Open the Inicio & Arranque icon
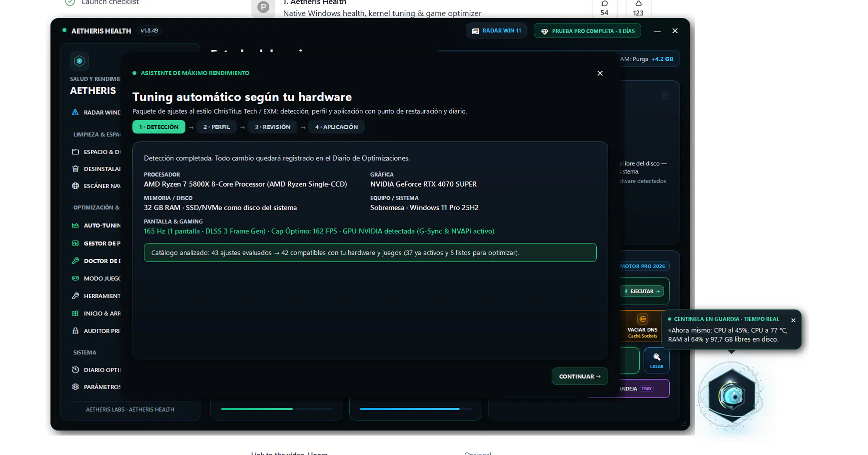868x455 pixels. 75,313
